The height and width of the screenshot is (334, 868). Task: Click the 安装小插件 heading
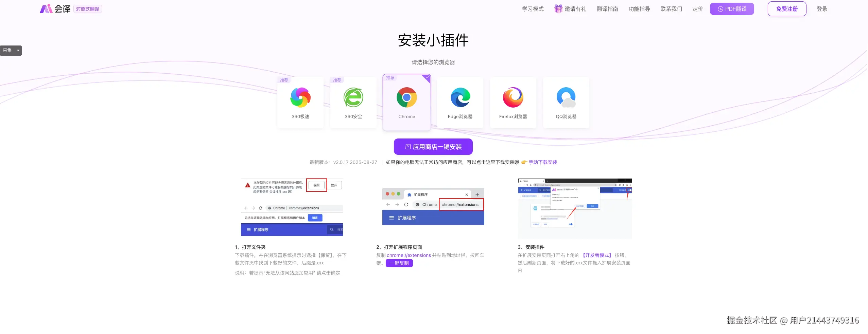click(433, 40)
